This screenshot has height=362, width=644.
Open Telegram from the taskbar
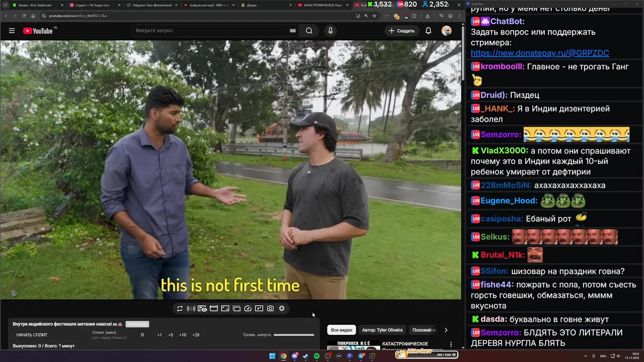[x=361, y=356]
